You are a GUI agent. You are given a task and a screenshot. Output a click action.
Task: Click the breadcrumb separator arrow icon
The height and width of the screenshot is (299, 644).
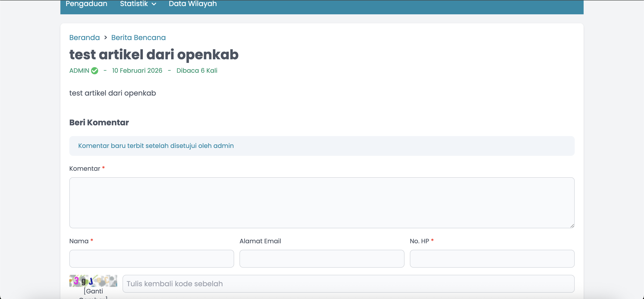pyautogui.click(x=106, y=38)
